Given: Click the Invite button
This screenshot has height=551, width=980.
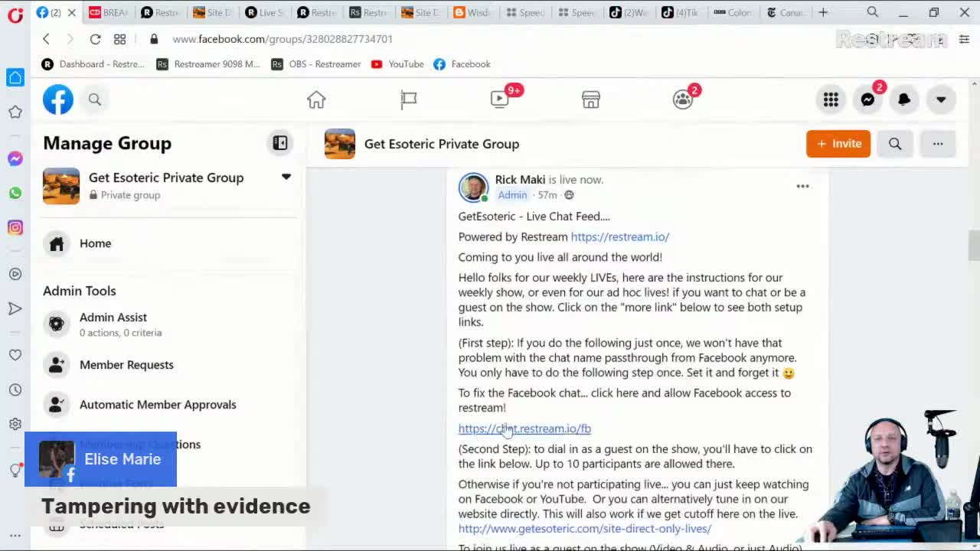Looking at the screenshot, I should (838, 143).
